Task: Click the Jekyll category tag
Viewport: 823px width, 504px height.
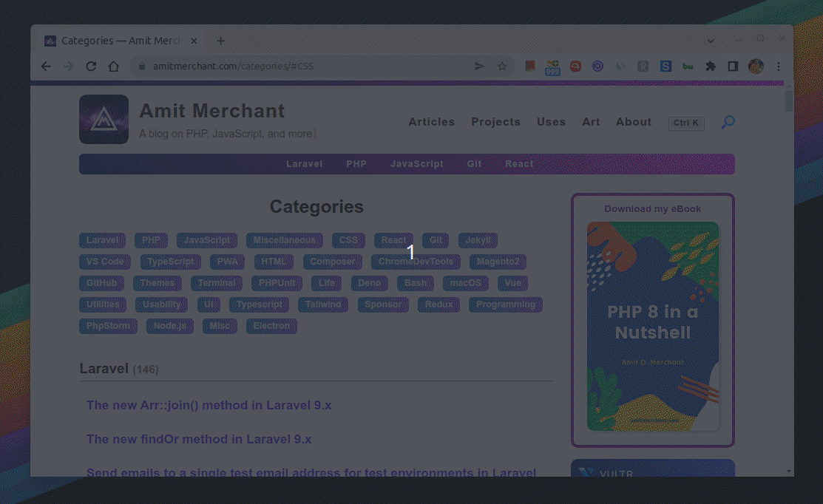Action: pyautogui.click(x=478, y=240)
